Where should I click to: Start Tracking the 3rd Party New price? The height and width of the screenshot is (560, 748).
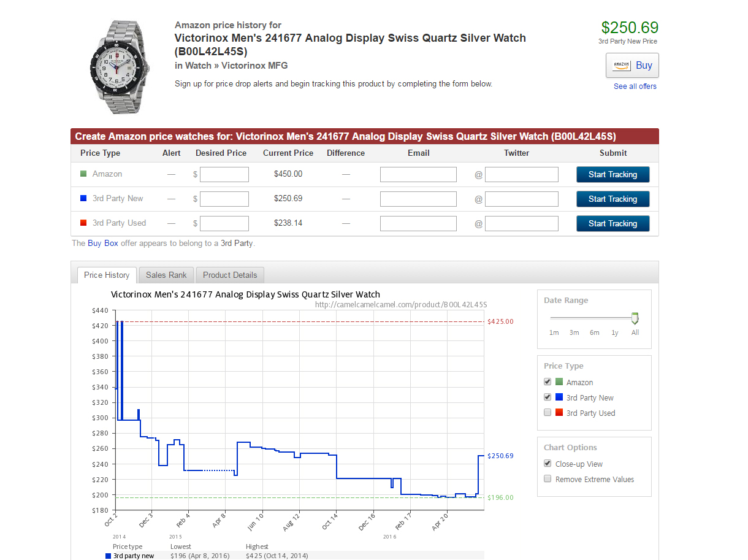click(613, 199)
